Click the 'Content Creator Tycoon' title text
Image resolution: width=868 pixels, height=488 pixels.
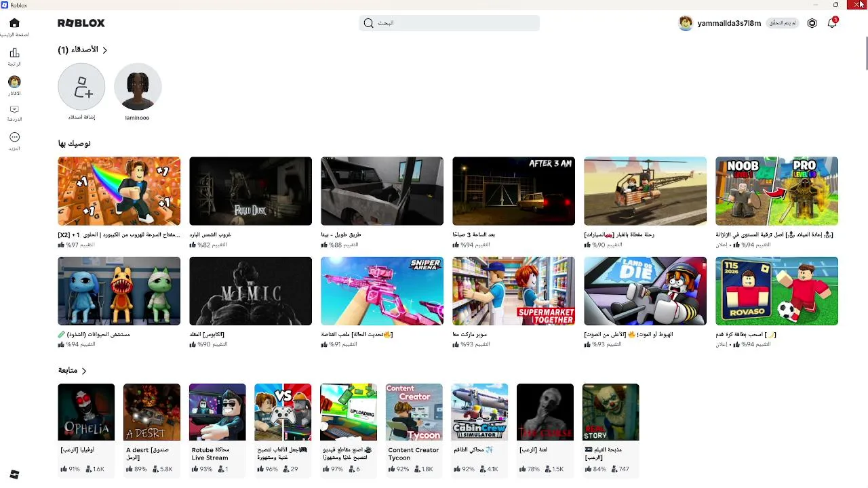pos(414,453)
